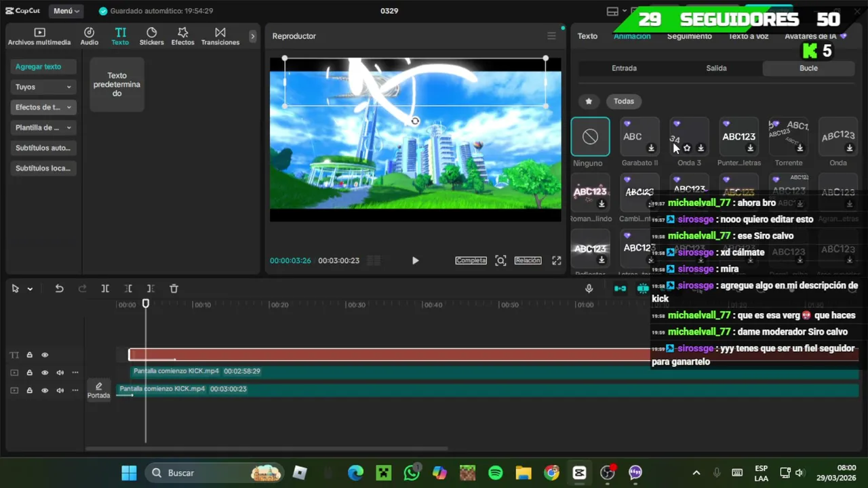The image size is (868, 488).
Task: Mute the 00:02:58:29 video track
Action: [x=60, y=373]
